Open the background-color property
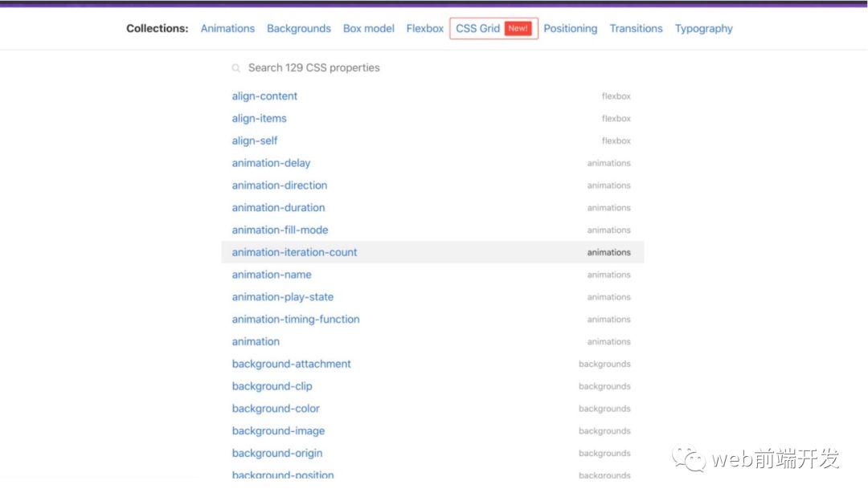Viewport: 868px width, 497px height. 276,409
